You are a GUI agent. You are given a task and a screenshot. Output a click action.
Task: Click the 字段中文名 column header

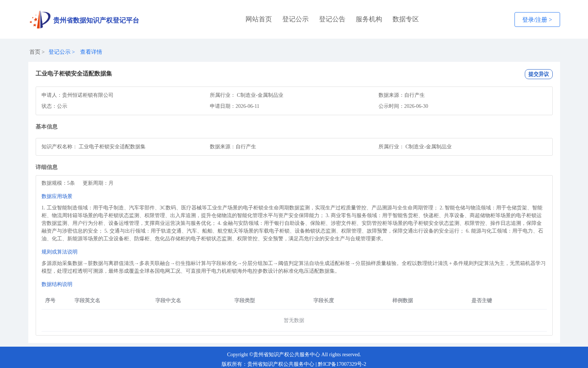168,300
